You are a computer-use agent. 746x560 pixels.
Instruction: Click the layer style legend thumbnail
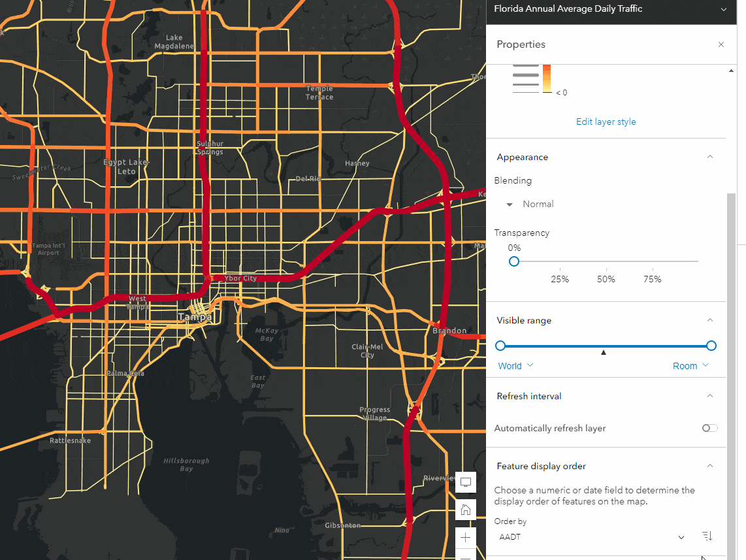540,80
